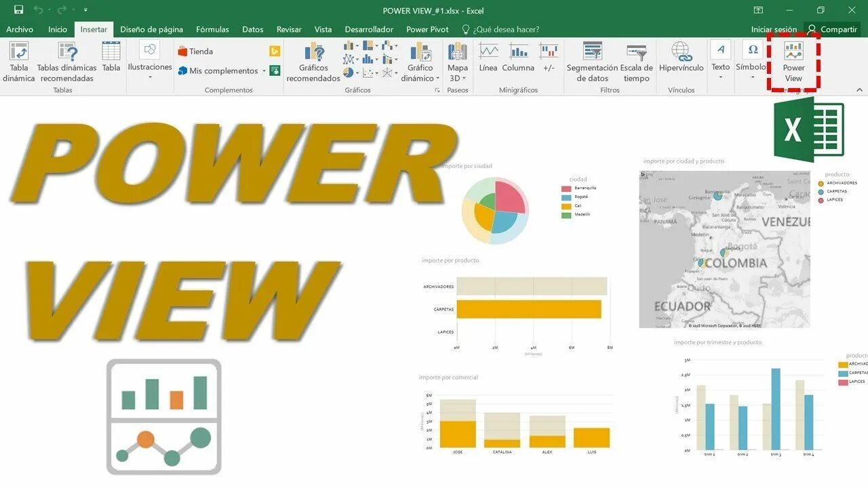
Task: Click the Undo arrow icon
Action: pos(38,10)
